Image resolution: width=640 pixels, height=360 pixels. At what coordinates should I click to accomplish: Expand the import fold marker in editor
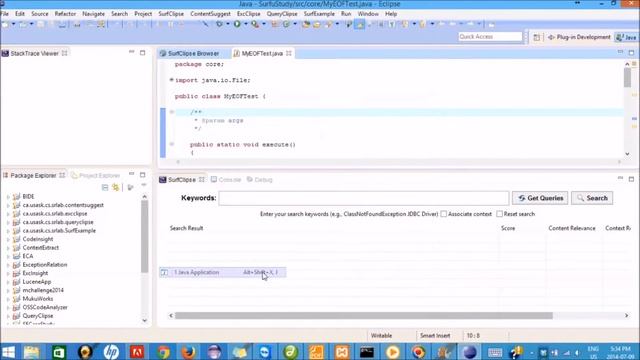[171, 80]
